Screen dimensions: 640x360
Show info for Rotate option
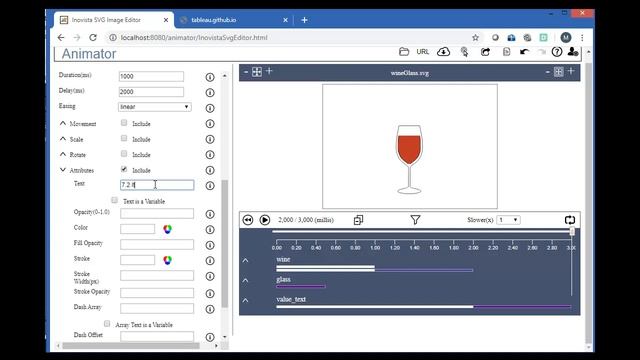click(210, 155)
